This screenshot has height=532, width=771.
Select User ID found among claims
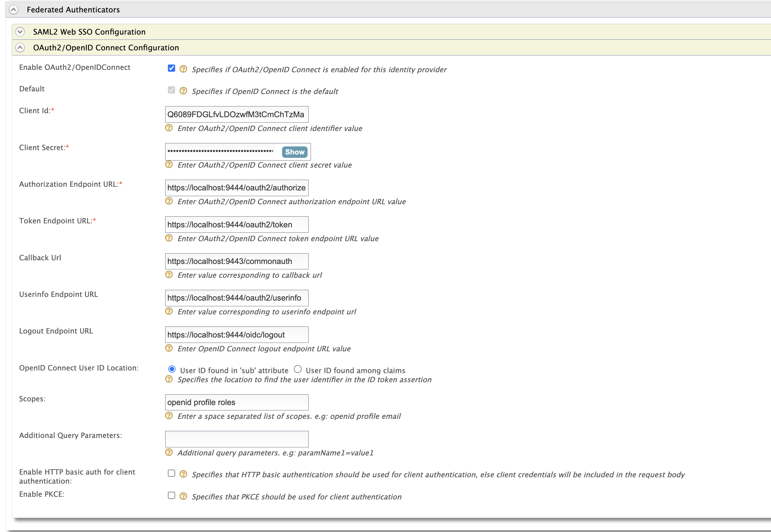coord(298,369)
